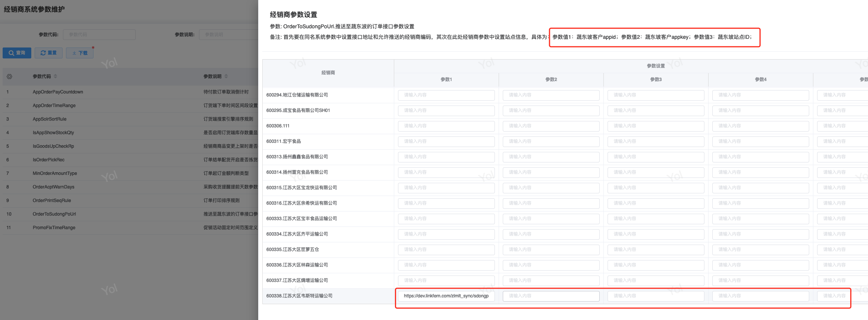
Task: Focus 参数1 input for 600334.江苏大区齐平运输公司
Action: 446,234
